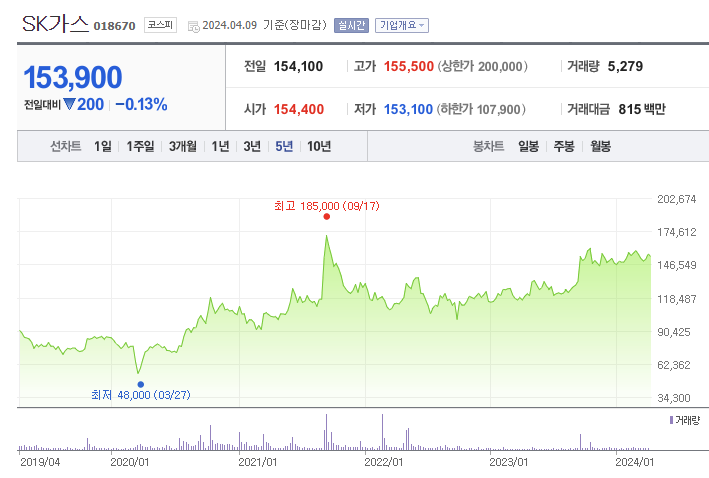Click the 최저 48,000 (03/27) label
Screen dimensions: 709x478
click(x=141, y=395)
